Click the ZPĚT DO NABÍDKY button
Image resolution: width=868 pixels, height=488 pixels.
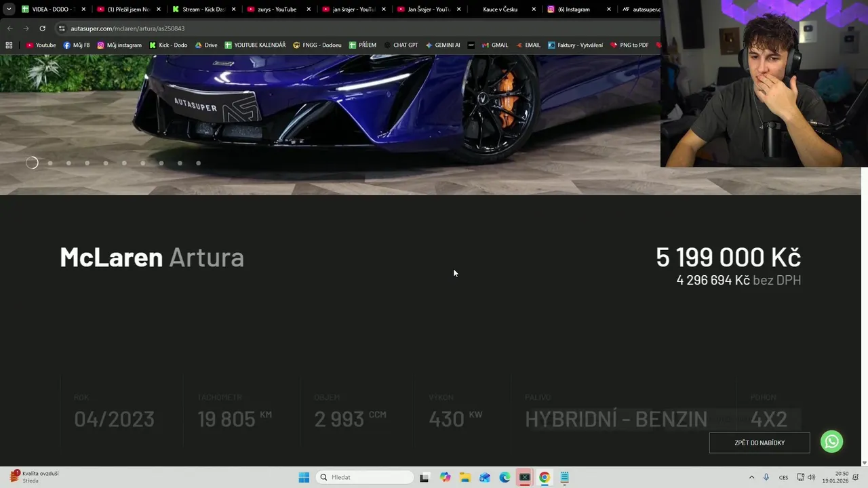(x=759, y=443)
